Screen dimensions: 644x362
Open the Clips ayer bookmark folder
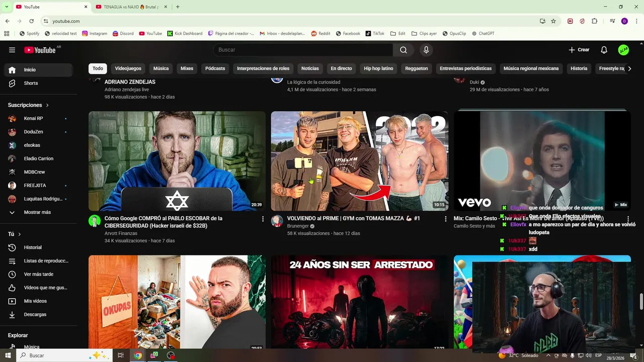click(x=424, y=34)
